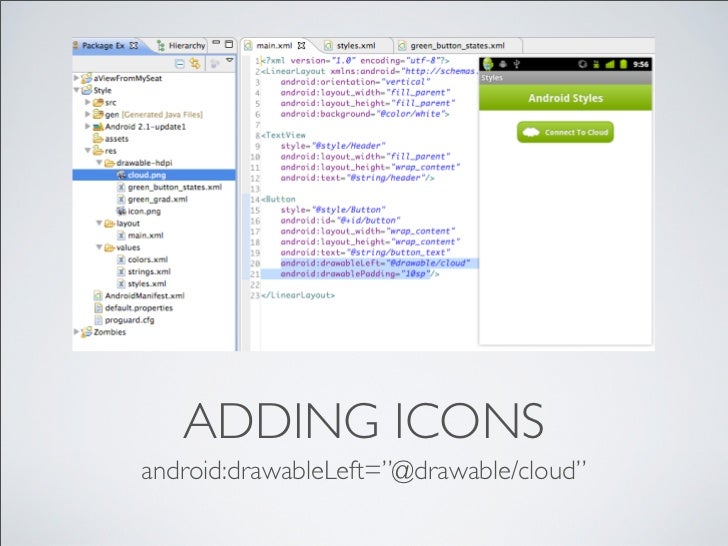Open the Package Explorer view menu arrow
Viewport: 728px width, 546px height.
click(x=229, y=60)
